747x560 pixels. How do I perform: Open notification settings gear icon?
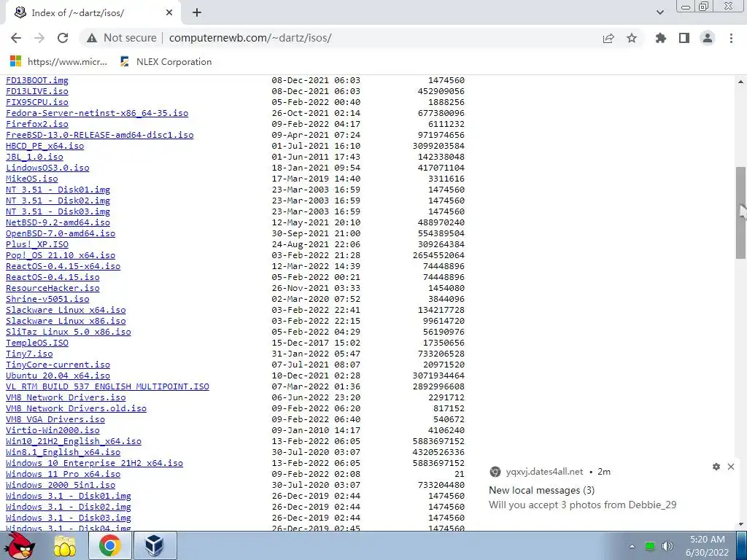(716, 467)
